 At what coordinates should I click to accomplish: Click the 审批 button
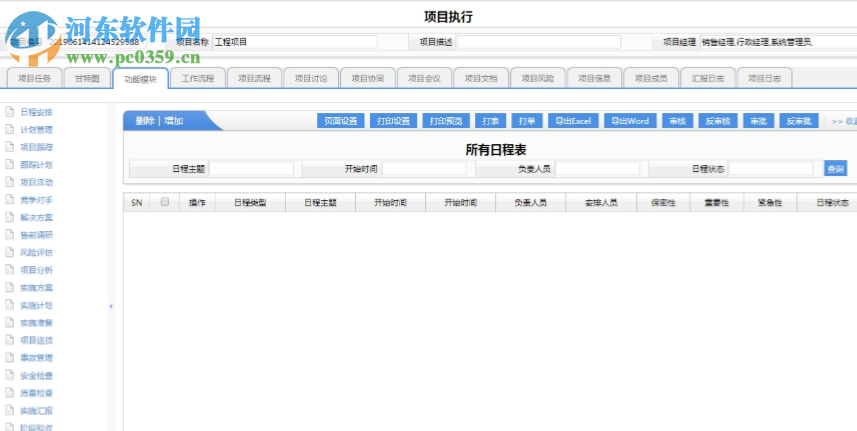[x=759, y=121]
